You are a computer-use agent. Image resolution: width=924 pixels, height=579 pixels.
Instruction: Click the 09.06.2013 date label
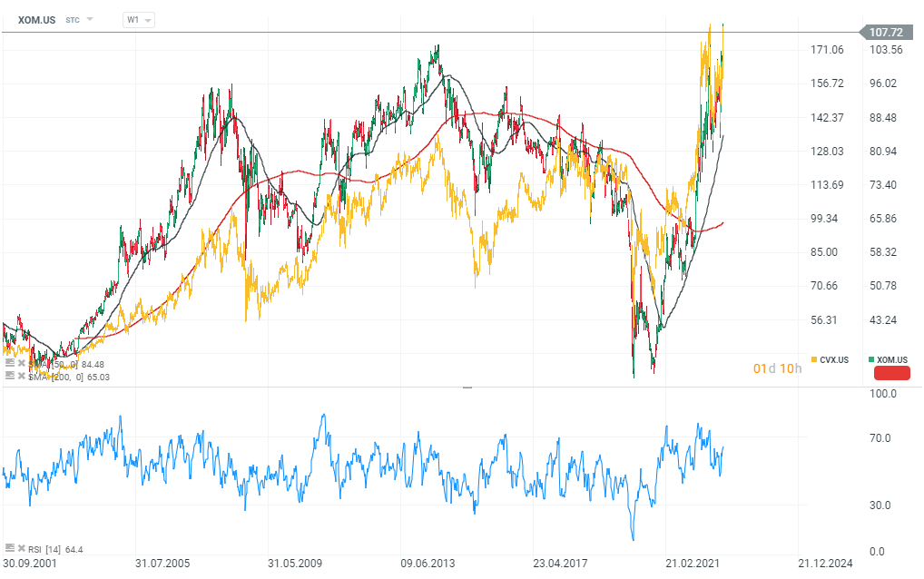[428, 564]
